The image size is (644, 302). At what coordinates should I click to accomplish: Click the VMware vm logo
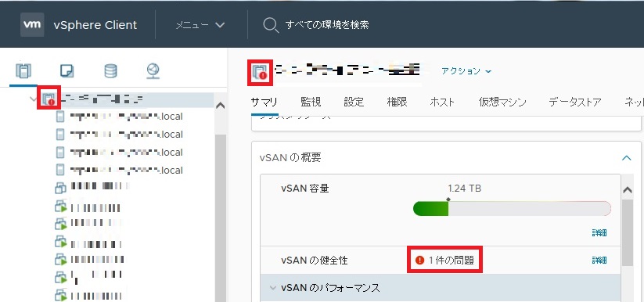(32, 25)
